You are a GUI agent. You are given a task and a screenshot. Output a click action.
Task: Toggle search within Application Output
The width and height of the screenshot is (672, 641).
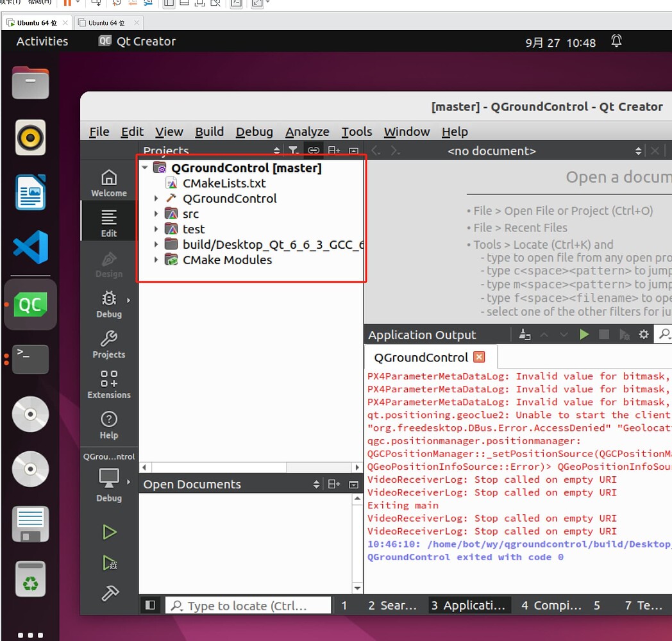[x=665, y=334]
